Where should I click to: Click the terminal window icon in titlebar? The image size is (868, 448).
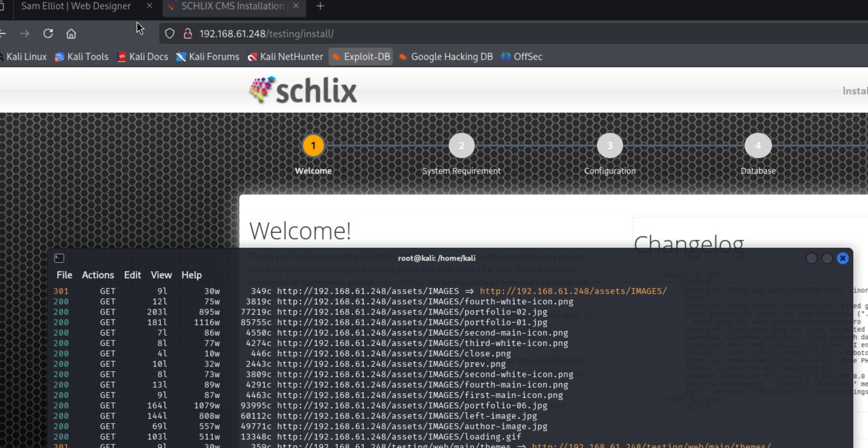point(59,258)
